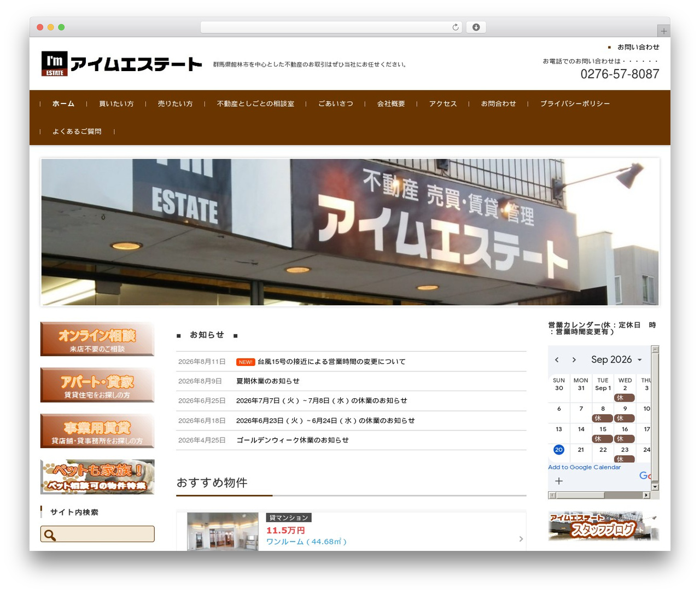Open the recommended property chevron arrow
The image size is (700, 593).
(x=521, y=539)
